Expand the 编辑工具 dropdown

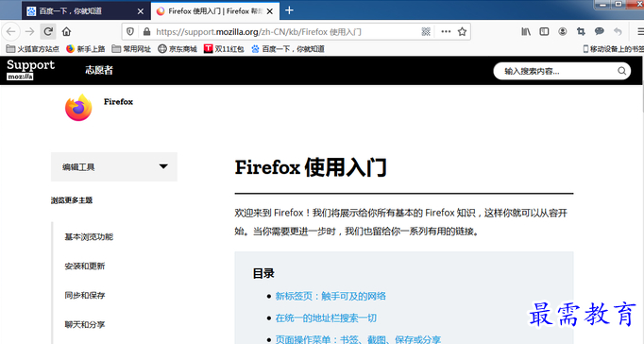[x=114, y=167]
